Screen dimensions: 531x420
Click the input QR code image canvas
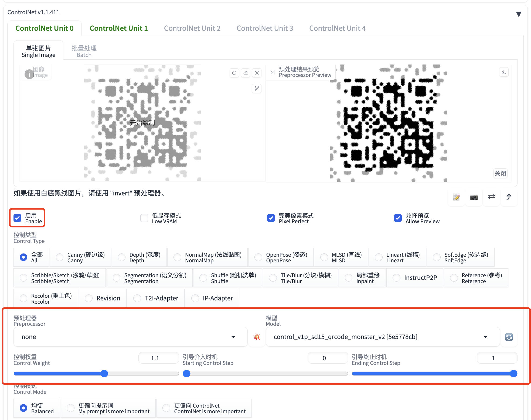click(142, 123)
